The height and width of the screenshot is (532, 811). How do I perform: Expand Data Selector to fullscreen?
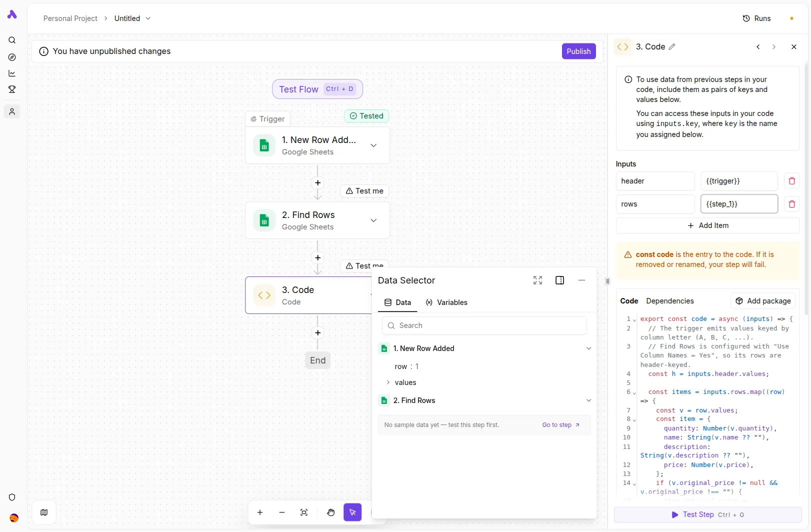click(538, 280)
